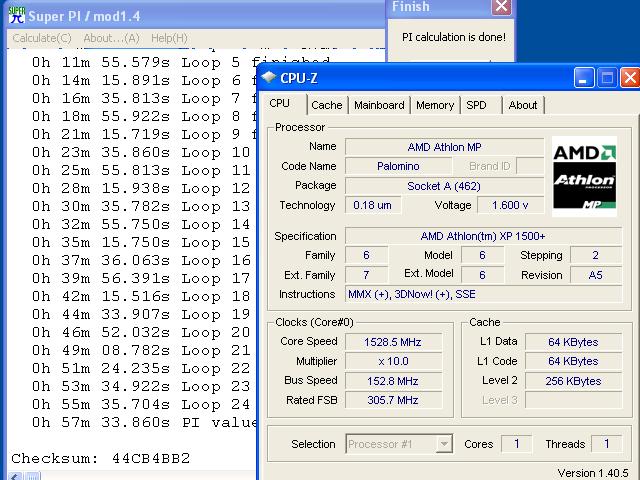Minimize the CPU-Z window
The image size is (640, 480).
point(584,78)
